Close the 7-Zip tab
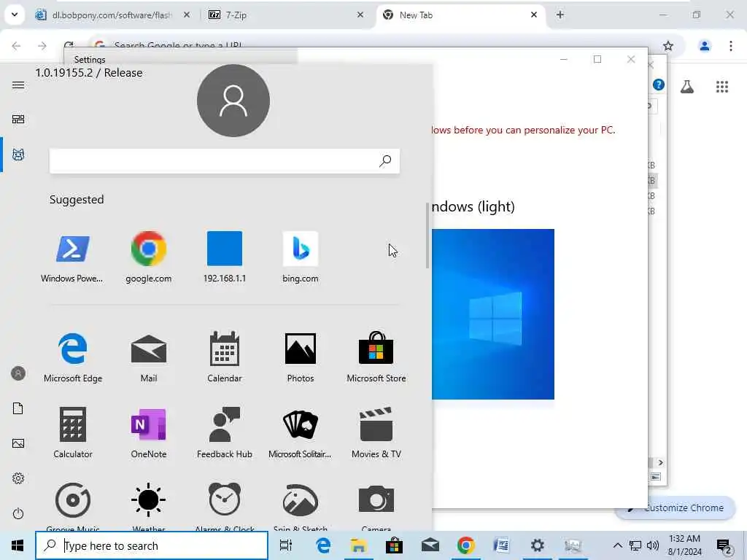 point(360,15)
